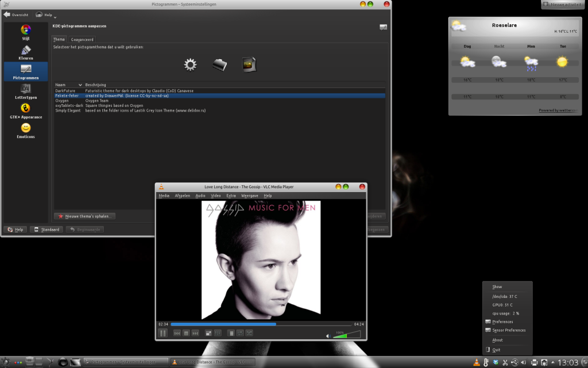Click the VLC cone icon in system tray

[476, 362]
